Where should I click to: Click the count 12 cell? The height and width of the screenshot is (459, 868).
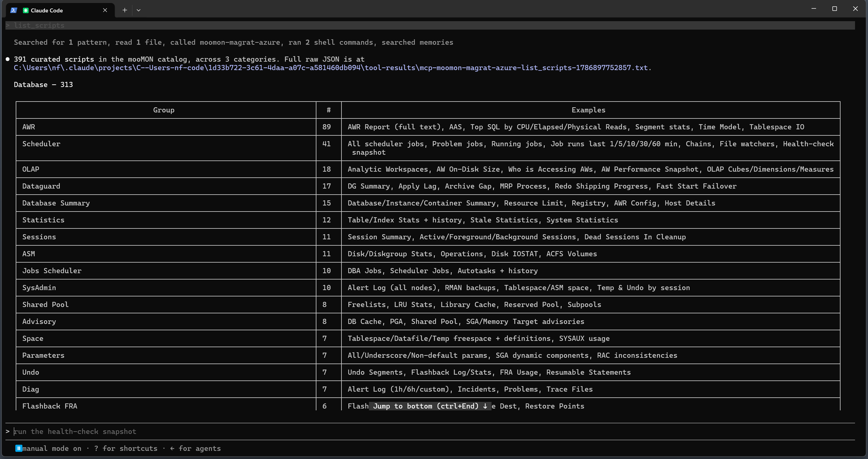(x=328, y=220)
